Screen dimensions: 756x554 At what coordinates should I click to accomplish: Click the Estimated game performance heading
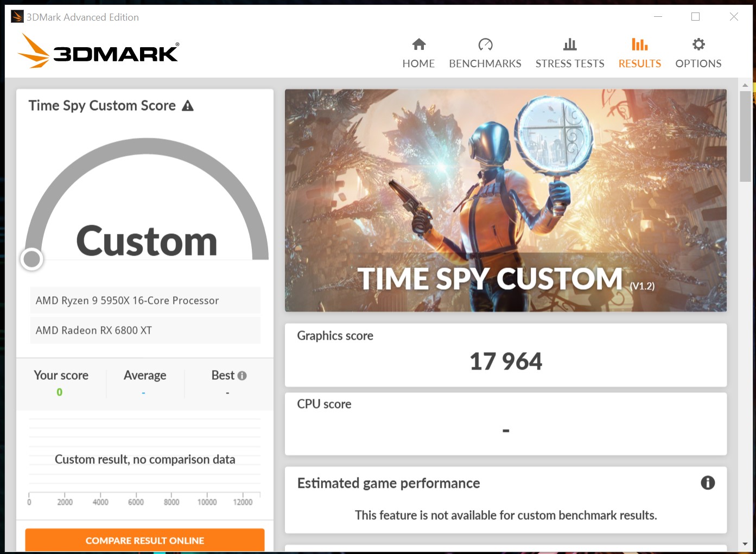(x=389, y=483)
